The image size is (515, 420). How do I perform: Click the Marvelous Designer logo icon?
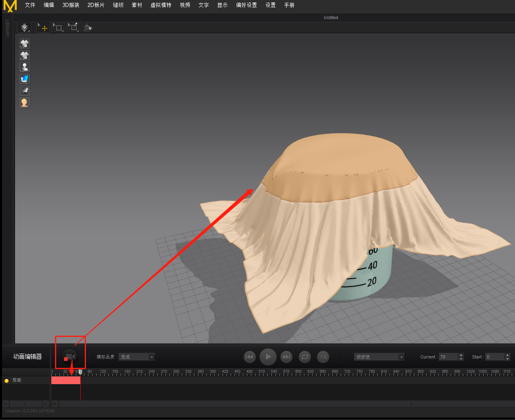(x=10, y=6)
